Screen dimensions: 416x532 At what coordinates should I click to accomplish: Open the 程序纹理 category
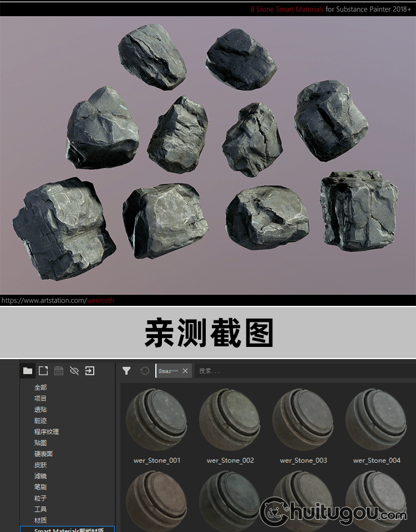[47, 432]
